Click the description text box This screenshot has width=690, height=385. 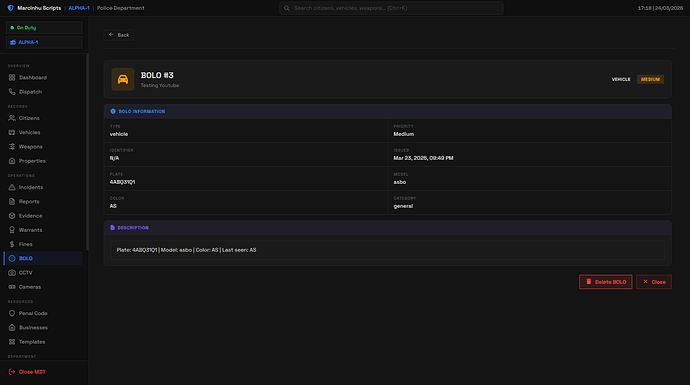(388, 250)
